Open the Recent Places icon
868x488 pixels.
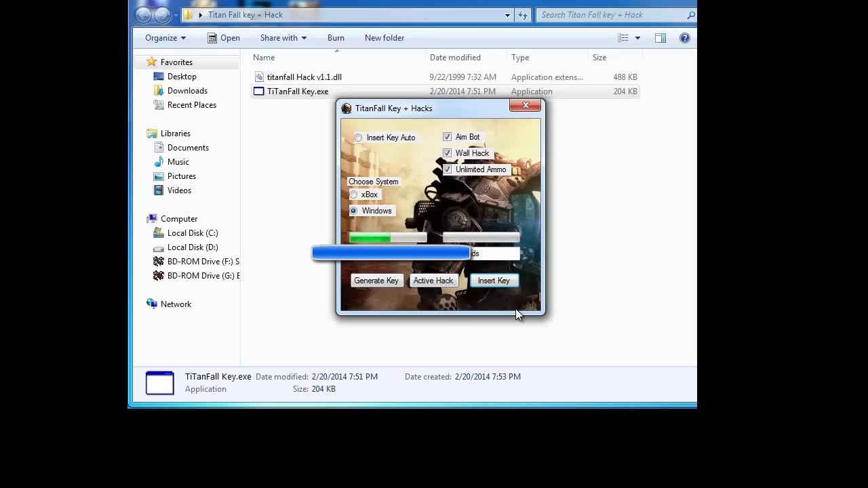click(159, 105)
